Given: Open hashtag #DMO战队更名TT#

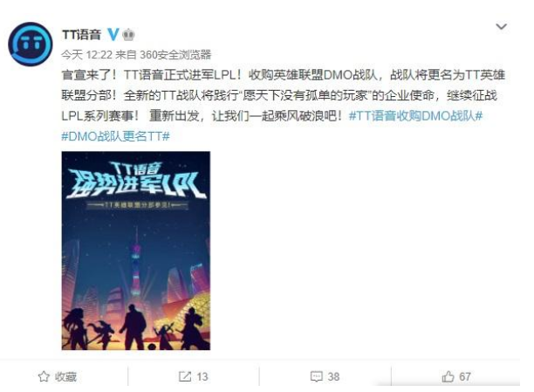Looking at the screenshot, I should pos(115,136).
